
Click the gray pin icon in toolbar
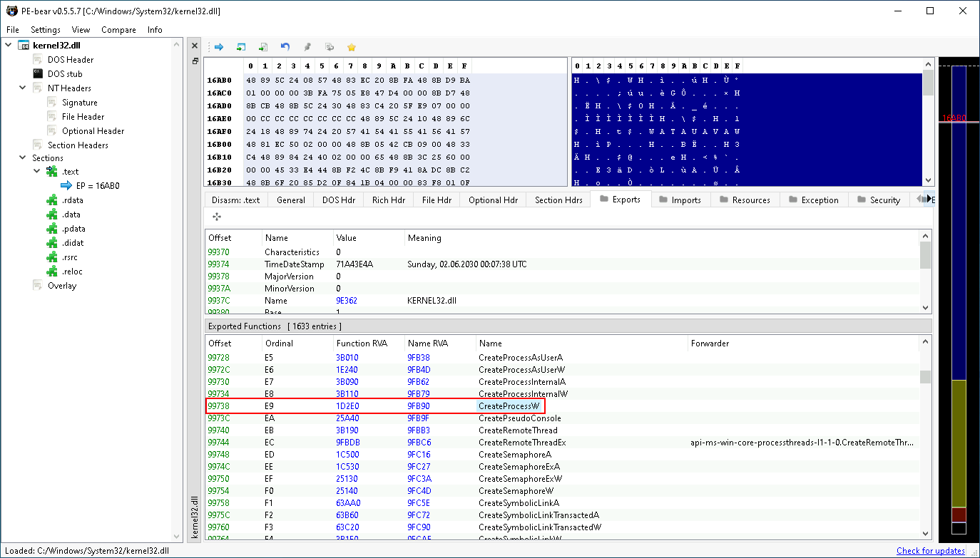(x=307, y=47)
